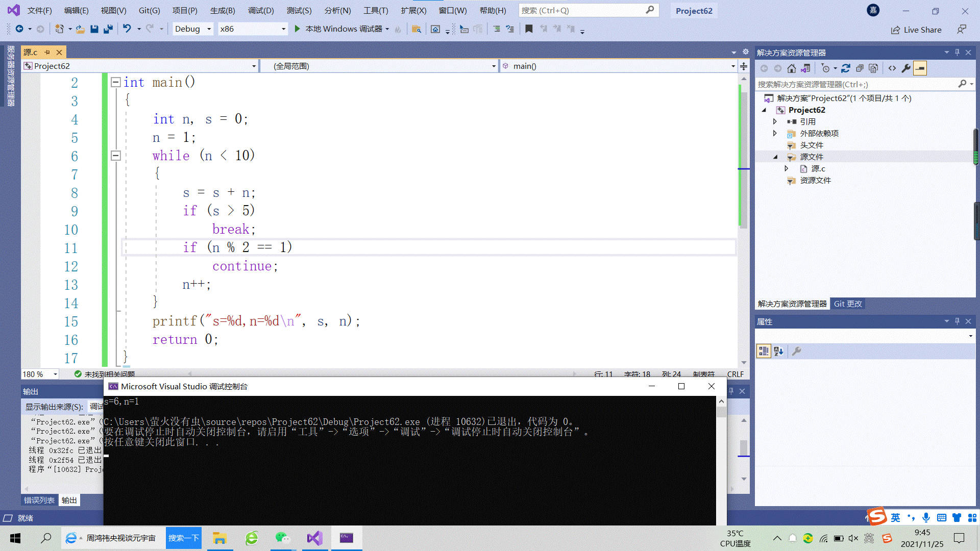Click the Undo arrow icon
Screen dimensions: 980x551
pyautogui.click(x=127, y=29)
